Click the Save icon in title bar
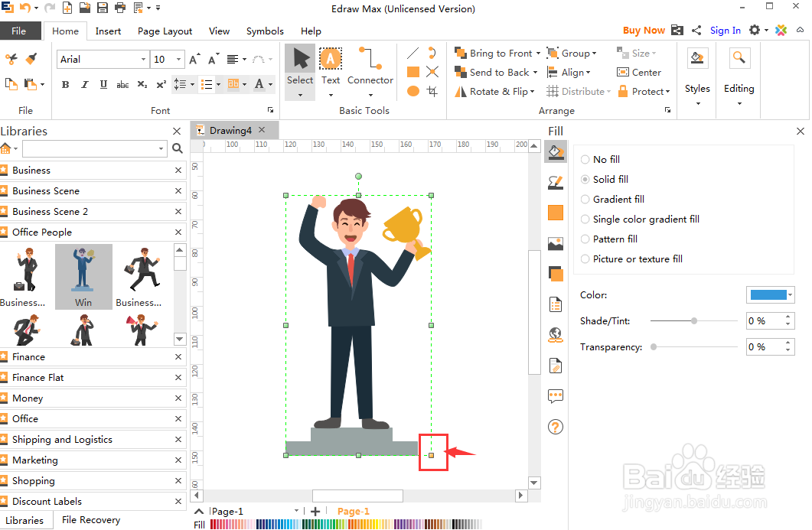This screenshot has height=530, width=812. click(x=103, y=7)
